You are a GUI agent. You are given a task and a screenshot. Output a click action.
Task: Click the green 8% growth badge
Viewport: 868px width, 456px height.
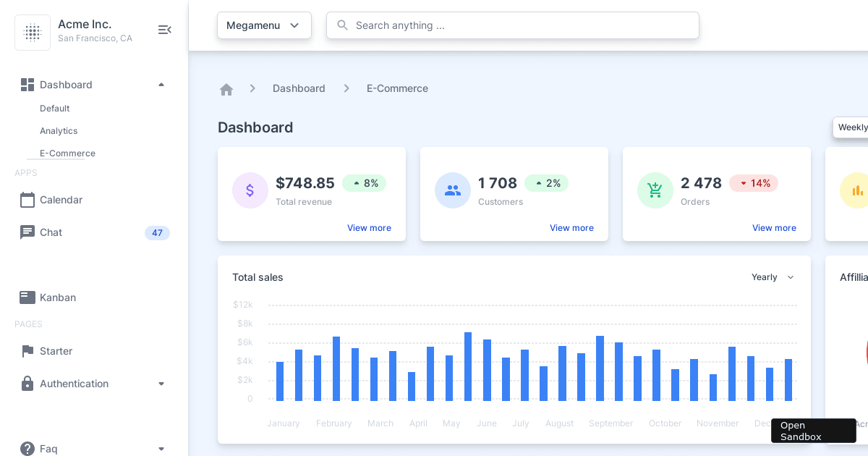click(x=364, y=183)
